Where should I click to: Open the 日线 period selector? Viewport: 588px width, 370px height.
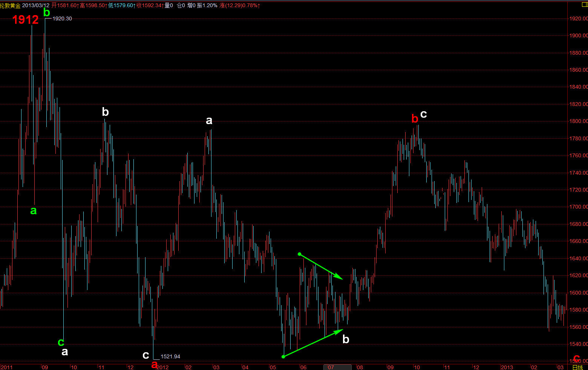(x=577, y=367)
